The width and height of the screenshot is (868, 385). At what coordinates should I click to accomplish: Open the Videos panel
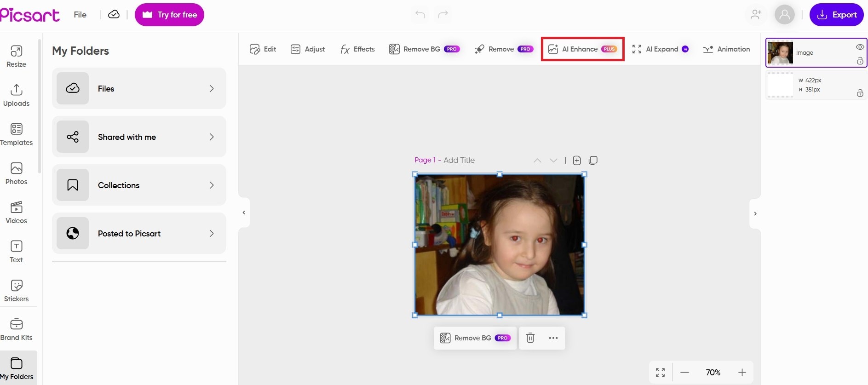(x=16, y=213)
